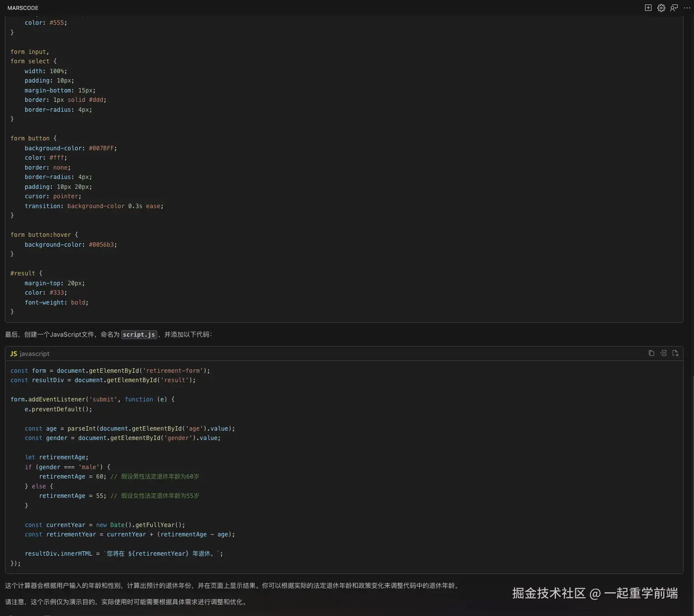Click the 'let retirementAge;' line
The image size is (694, 616).
pyautogui.click(x=56, y=457)
